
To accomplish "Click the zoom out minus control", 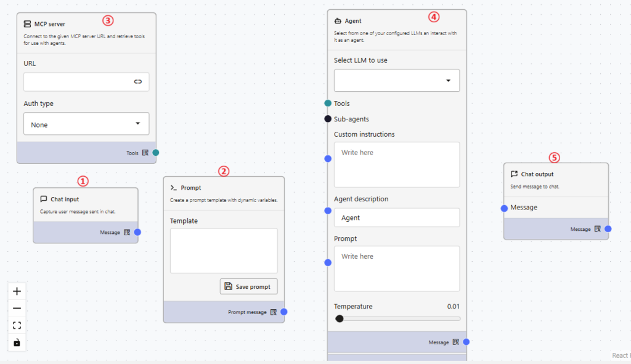I will (x=17, y=309).
